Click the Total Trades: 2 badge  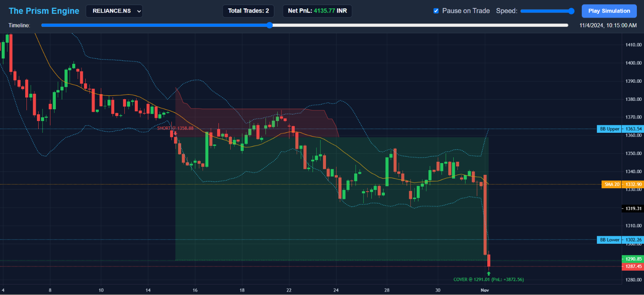coord(248,11)
